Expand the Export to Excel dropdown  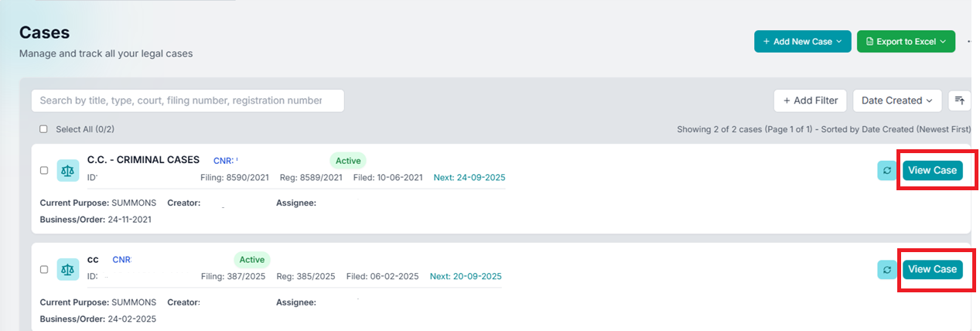pyautogui.click(x=906, y=42)
